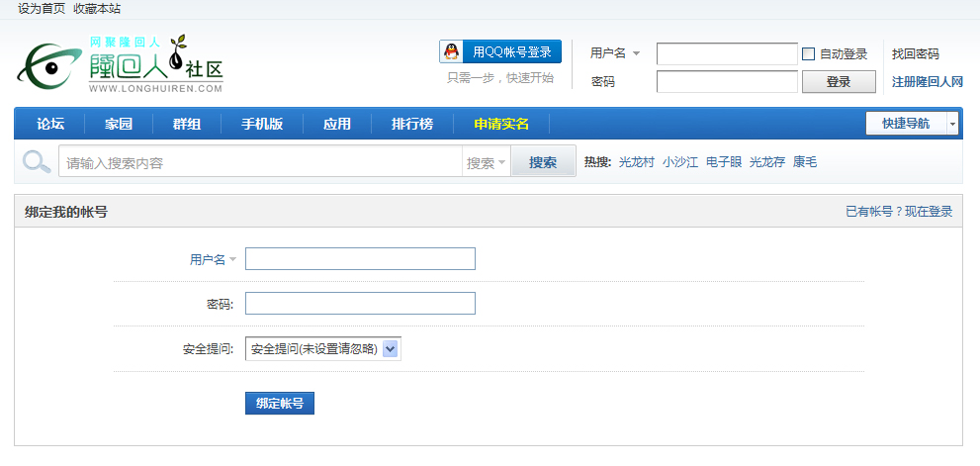Open the 申请实名 nav tab
This screenshot has height=466, width=980.
point(501,124)
